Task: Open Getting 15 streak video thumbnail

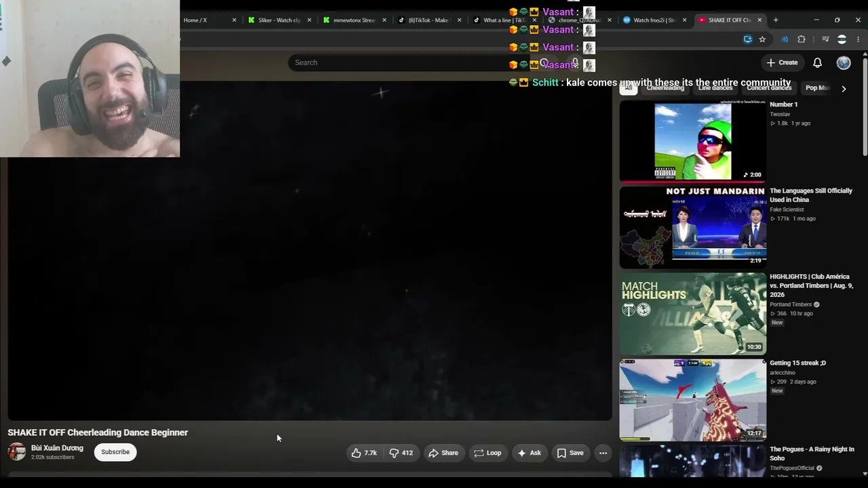Action: click(x=693, y=400)
